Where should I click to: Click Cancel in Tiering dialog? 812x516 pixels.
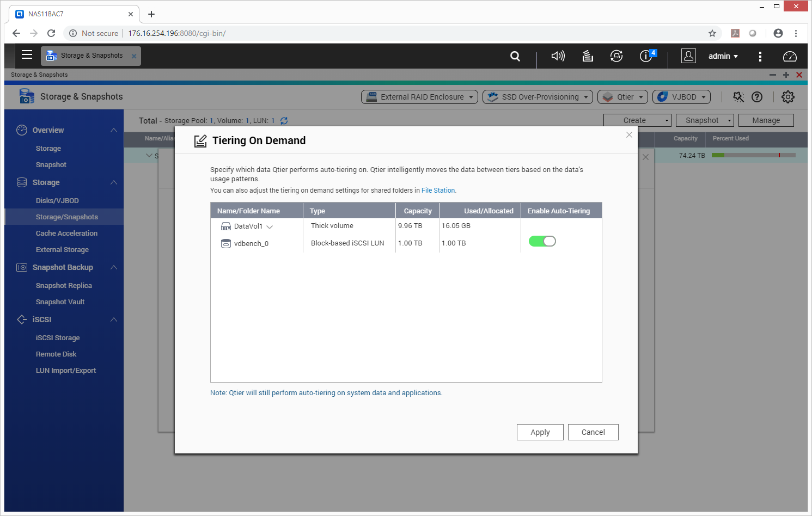[x=593, y=432]
